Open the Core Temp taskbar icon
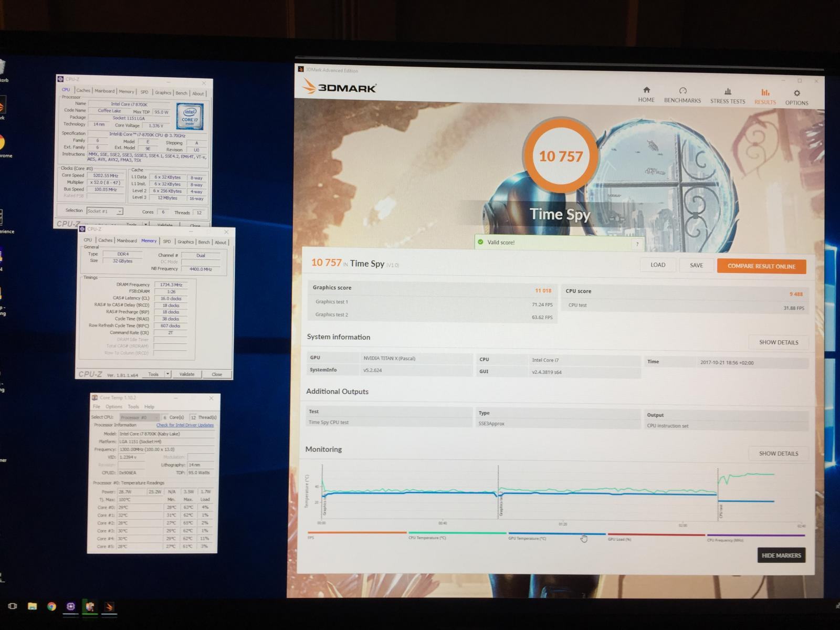 (x=90, y=607)
